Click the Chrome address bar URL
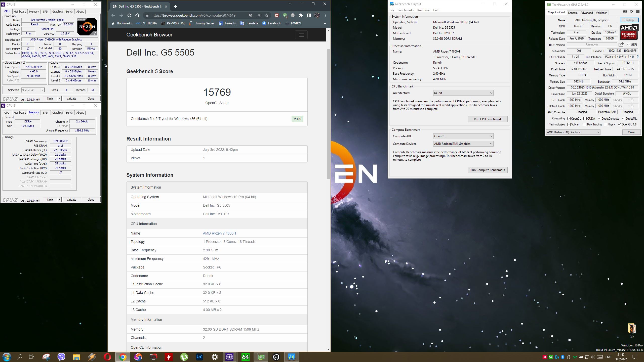 tap(193, 15)
